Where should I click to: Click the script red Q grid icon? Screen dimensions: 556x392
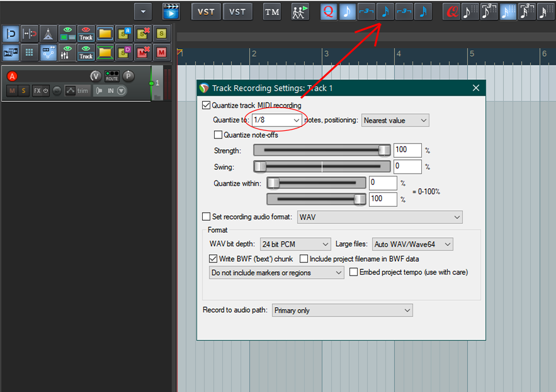(x=451, y=12)
